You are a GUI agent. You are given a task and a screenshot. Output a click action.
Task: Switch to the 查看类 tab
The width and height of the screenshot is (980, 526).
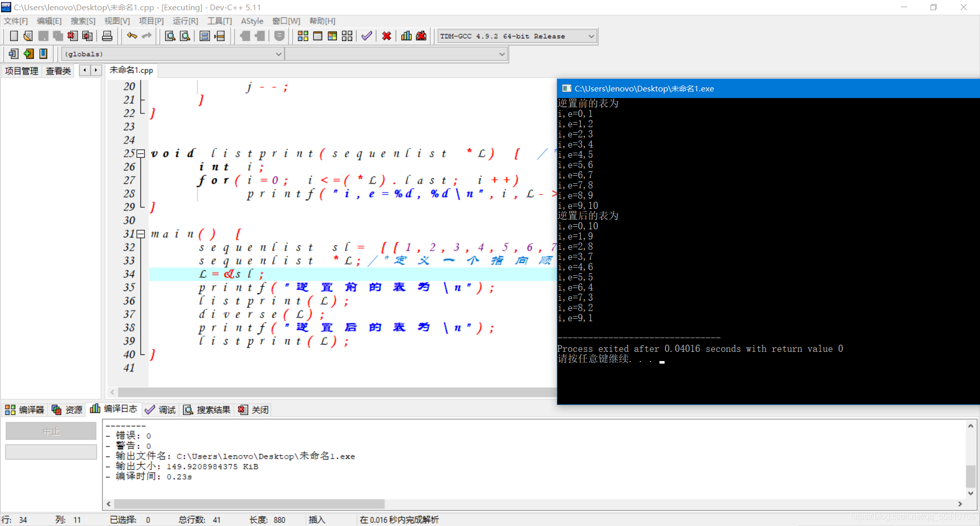click(x=58, y=71)
